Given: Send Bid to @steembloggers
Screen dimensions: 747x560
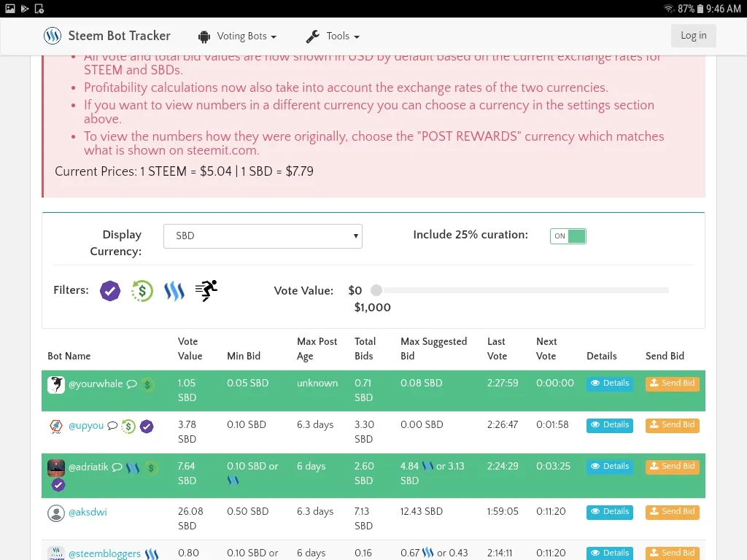Looking at the screenshot, I should coord(672,553).
